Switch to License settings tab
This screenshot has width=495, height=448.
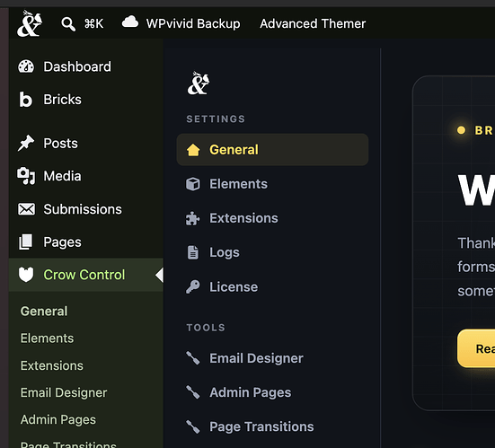(x=234, y=286)
